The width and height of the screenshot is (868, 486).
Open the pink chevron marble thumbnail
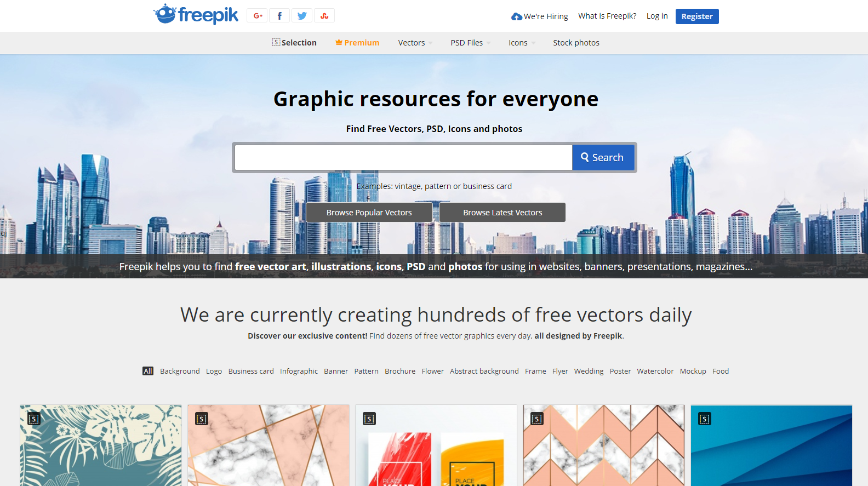tap(604, 445)
